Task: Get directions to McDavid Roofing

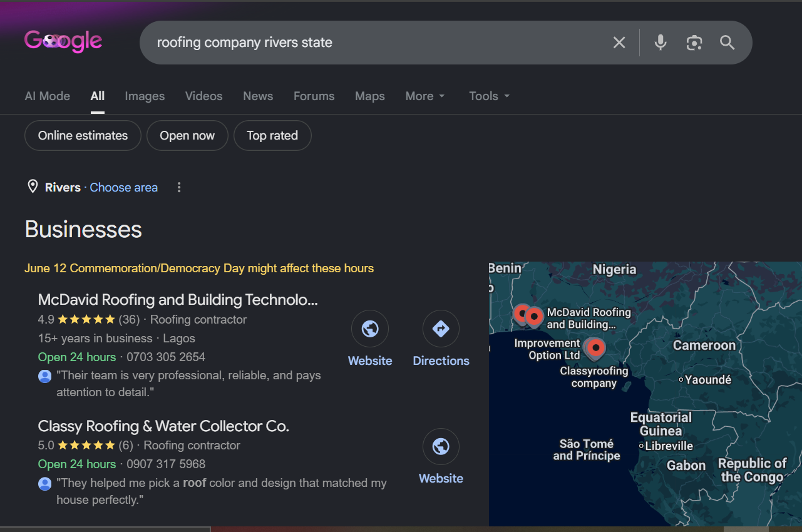Action: [x=441, y=329]
